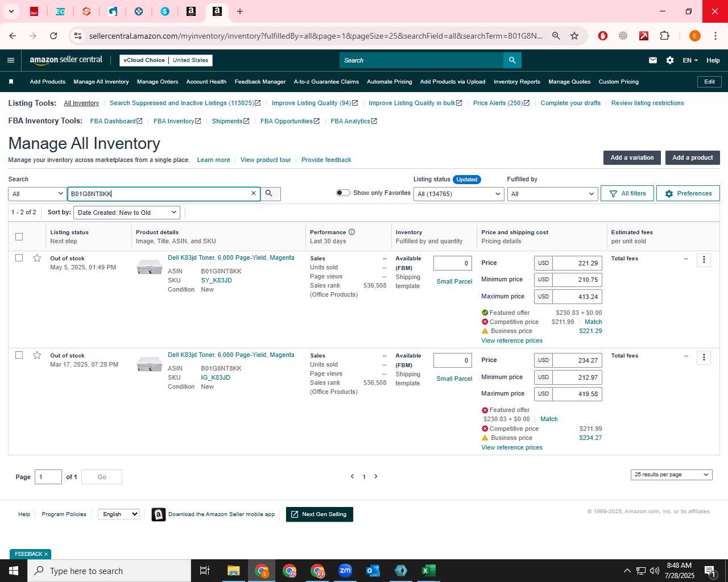Open the SKU link IG_K83JD
This screenshot has width=728, height=582.
216,377
